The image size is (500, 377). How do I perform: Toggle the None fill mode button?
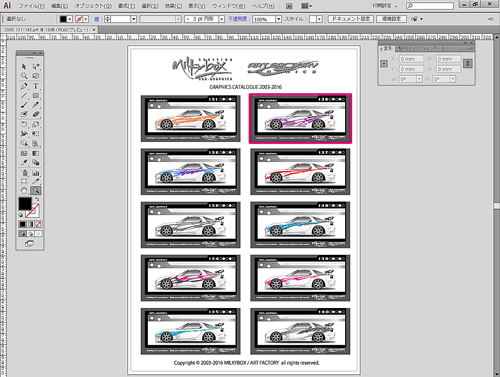[x=38, y=224]
